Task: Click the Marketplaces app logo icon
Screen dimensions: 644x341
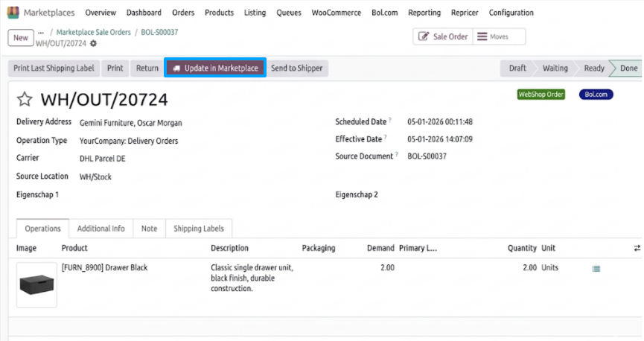Action: click(x=13, y=13)
